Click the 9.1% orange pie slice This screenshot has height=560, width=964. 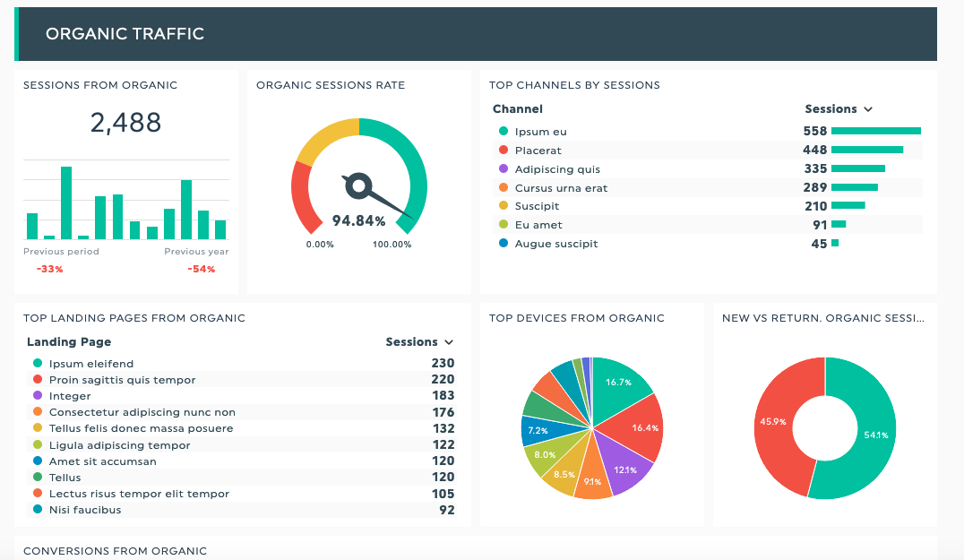pos(594,477)
